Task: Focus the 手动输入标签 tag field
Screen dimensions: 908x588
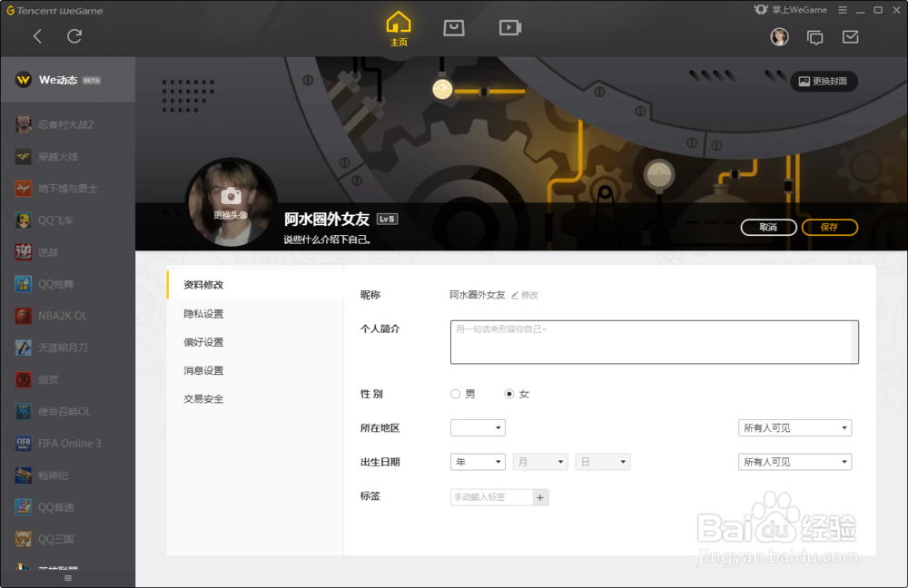Action: 491,497
